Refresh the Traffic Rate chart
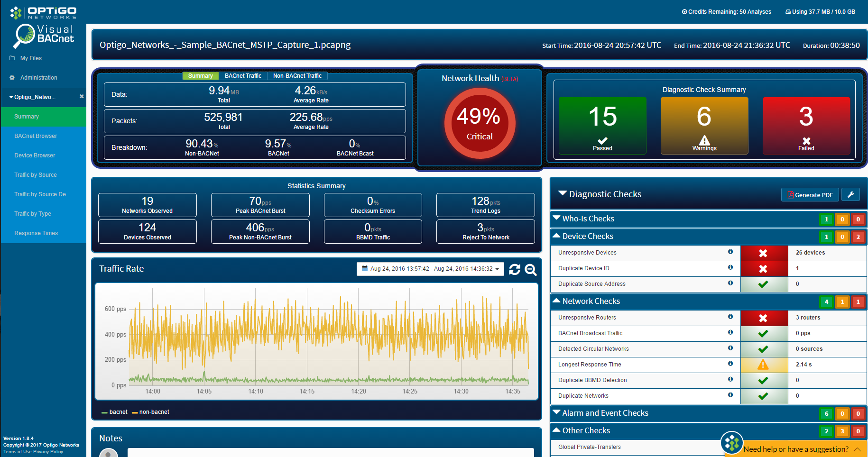 (515, 269)
